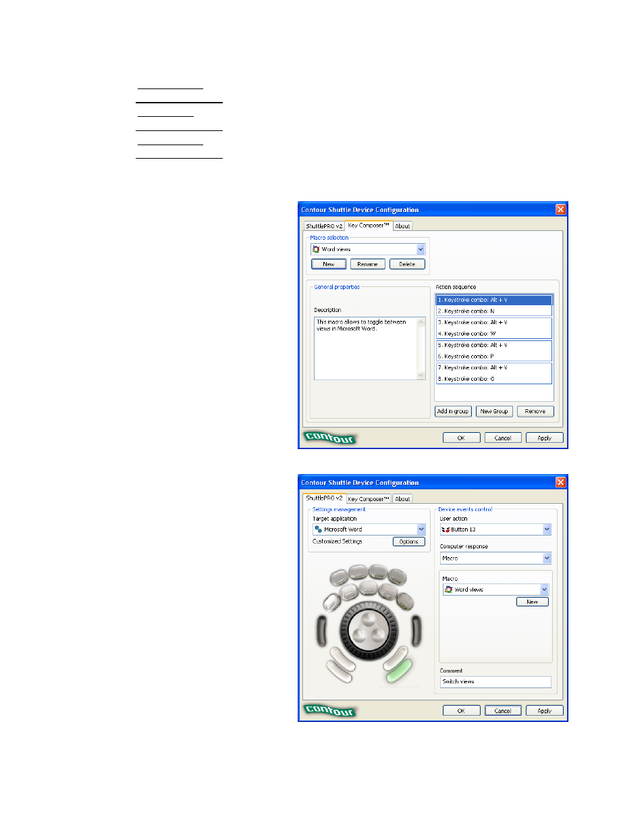Click the Comment field containing 'Switch views'

pyautogui.click(x=495, y=682)
